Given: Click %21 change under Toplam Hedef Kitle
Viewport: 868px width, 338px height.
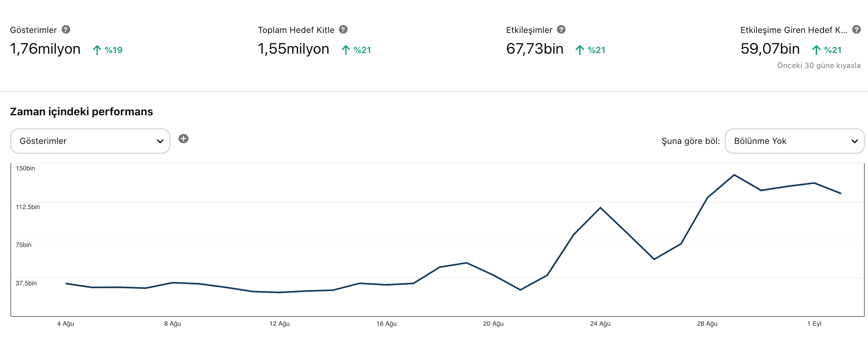Looking at the screenshot, I should pos(356,50).
